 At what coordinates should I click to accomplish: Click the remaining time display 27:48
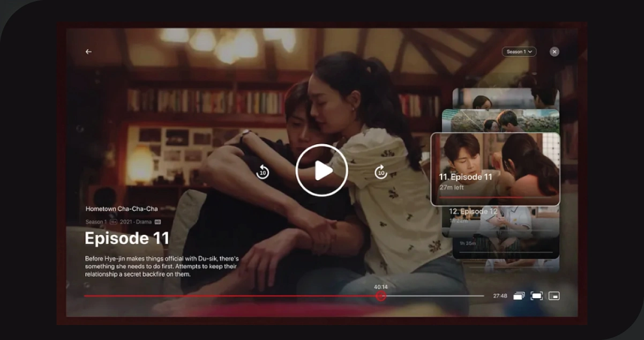500,295
